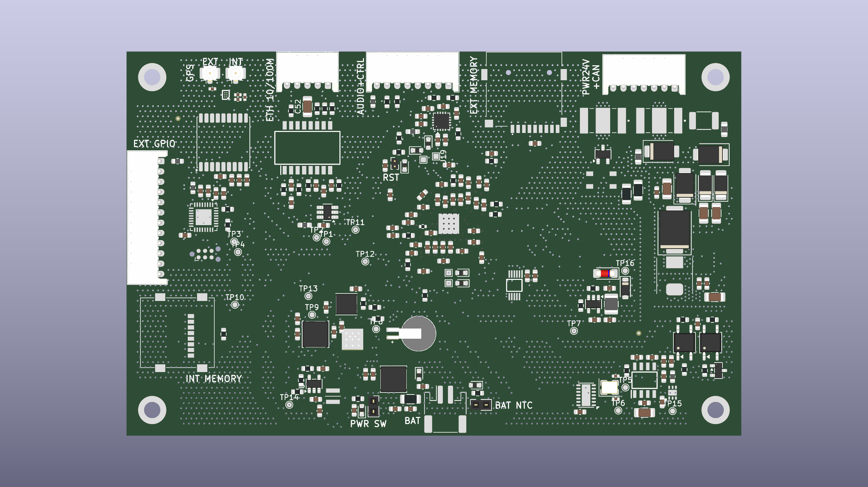Select the round coin cell battery
868x487 pixels.
coord(418,334)
